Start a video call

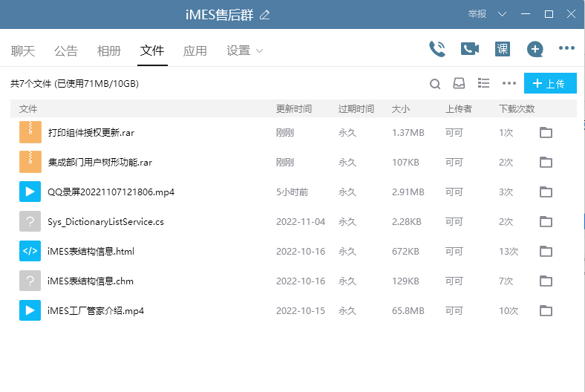[x=470, y=49]
